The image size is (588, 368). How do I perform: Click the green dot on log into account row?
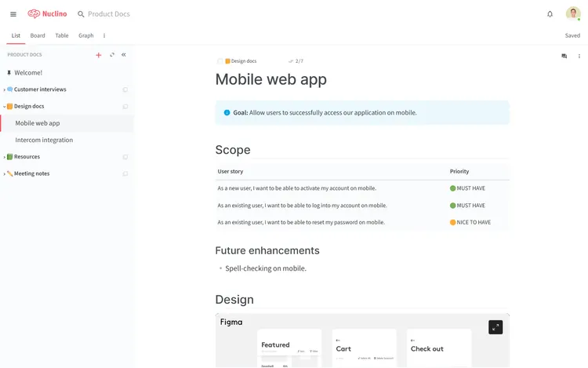pyautogui.click(x=452, y=206)
